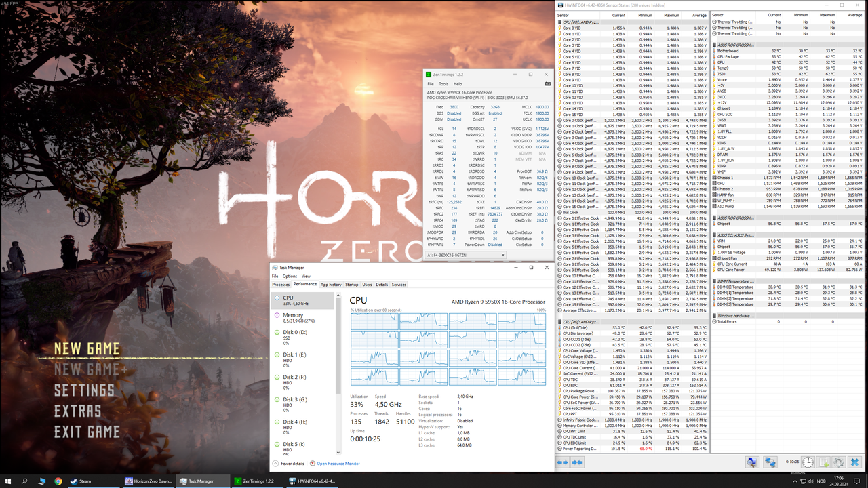868x488 pixels.
Task: Click HWiNFO expand columns arrows icon
Action: click(x=563, y=462)
